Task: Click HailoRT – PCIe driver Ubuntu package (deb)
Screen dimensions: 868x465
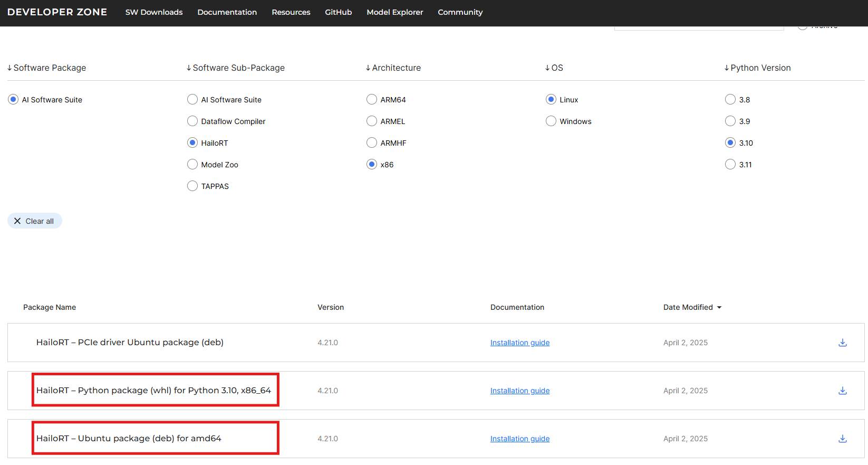Action: click(x=130, y=343)
